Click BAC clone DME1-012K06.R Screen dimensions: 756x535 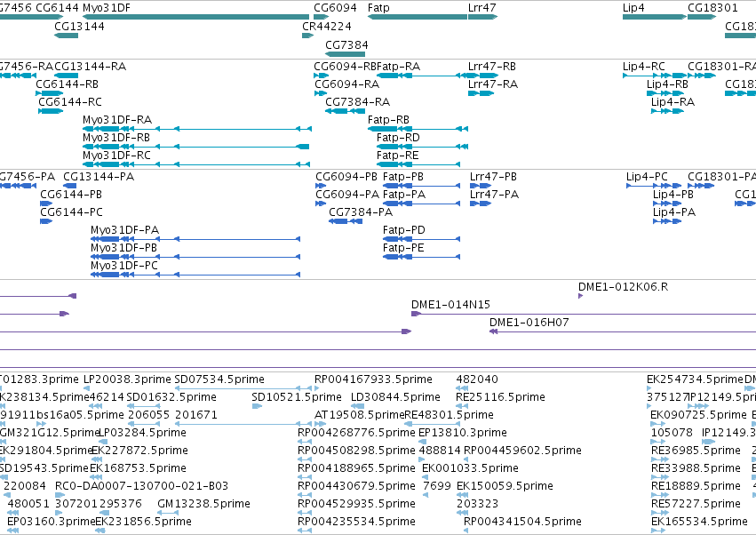tap(624, 287)
